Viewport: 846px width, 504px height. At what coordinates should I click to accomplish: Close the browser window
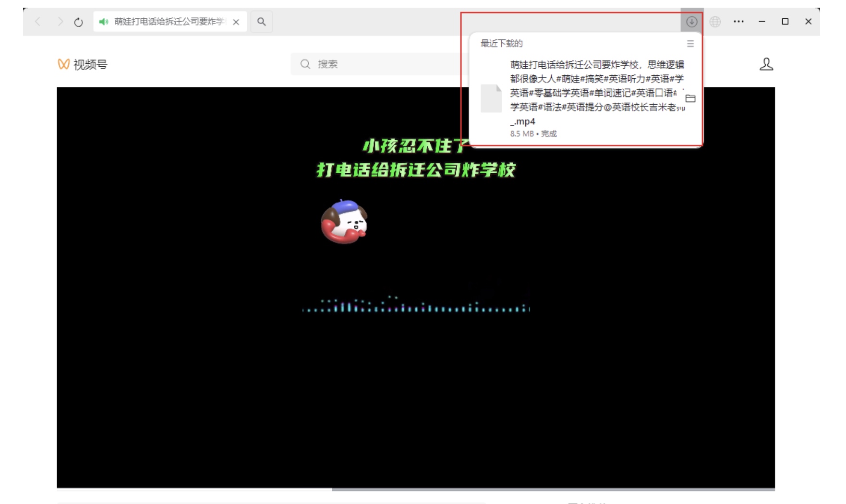809,22
